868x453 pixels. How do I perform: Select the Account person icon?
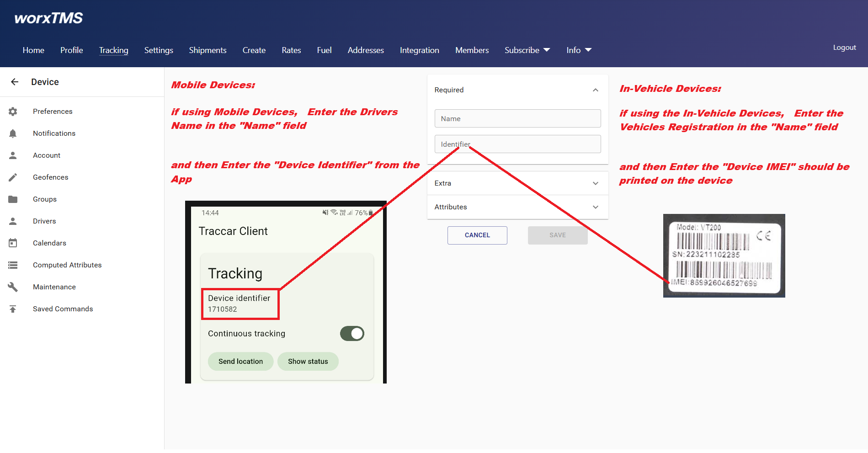pos(13,155)
